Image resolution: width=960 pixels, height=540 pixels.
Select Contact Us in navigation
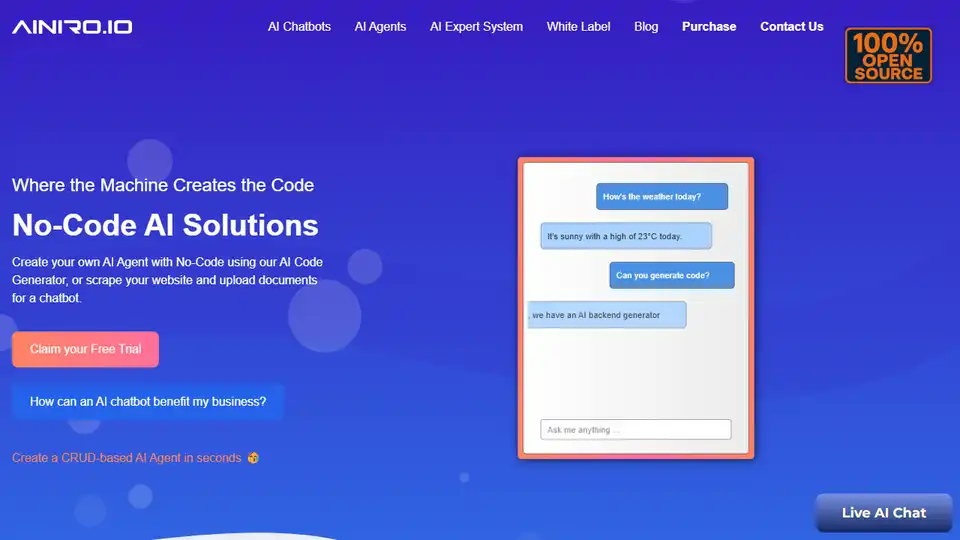pos(792,27)
